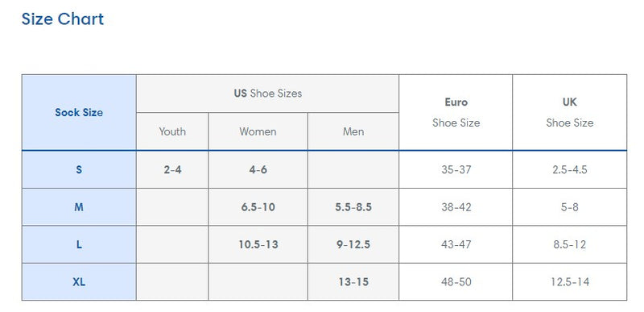Select the Women column header
The height and width of the screenshot is (312, 644).
coord(258,131)
